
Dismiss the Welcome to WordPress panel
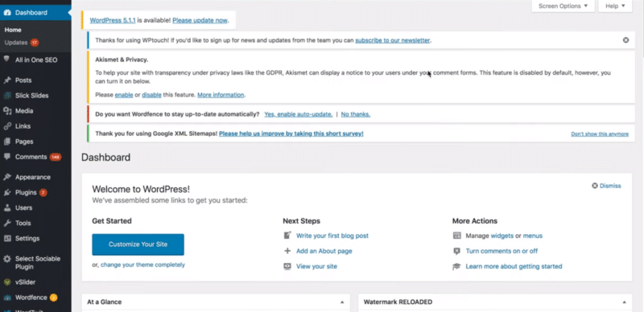click(606, 186)
